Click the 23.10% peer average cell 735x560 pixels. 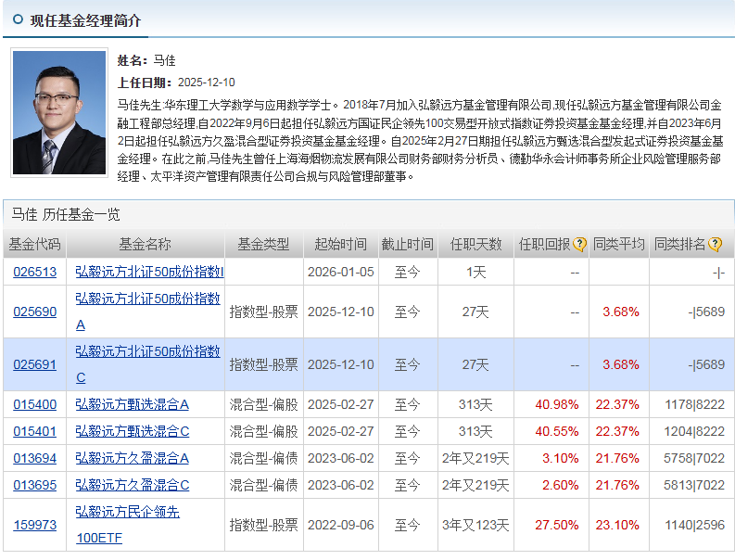617,526
